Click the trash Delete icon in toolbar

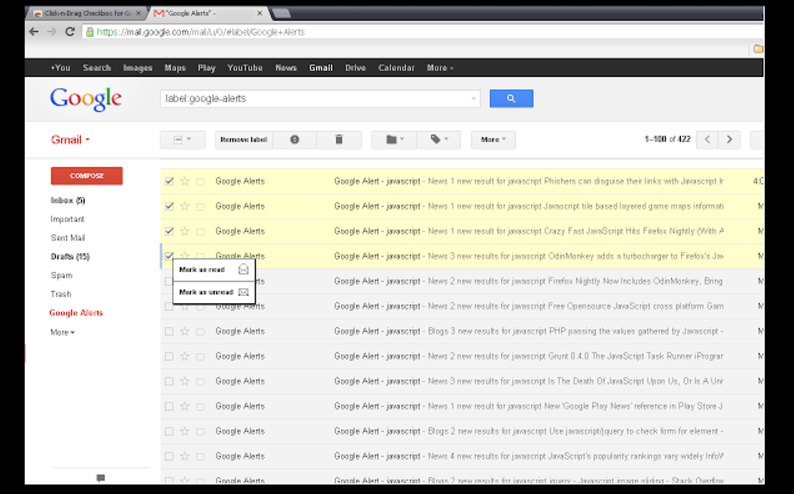pos(339,140)
